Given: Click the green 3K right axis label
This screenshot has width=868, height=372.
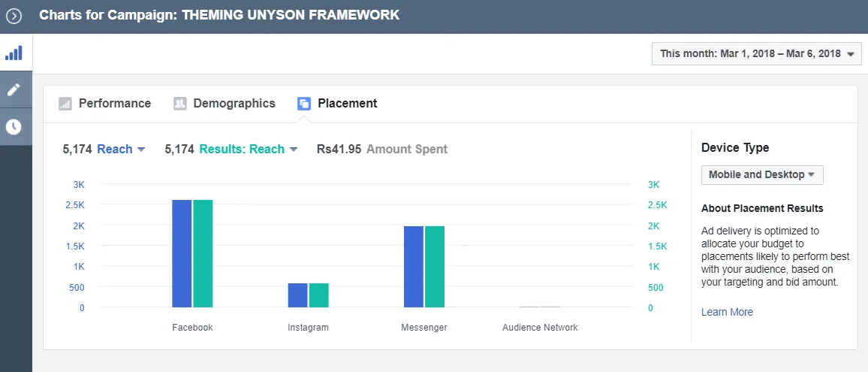Looking at the screenshot, I should (x=653, y=185).
